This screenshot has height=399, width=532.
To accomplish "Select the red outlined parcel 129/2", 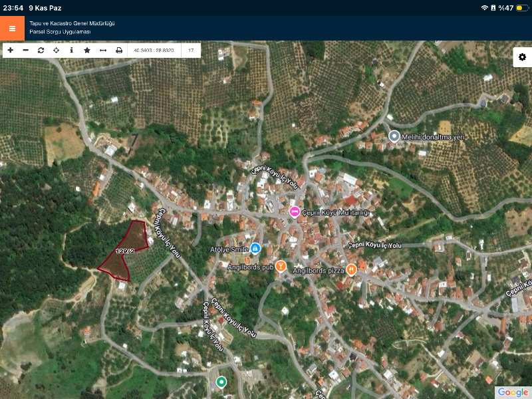I will (125, 251).
